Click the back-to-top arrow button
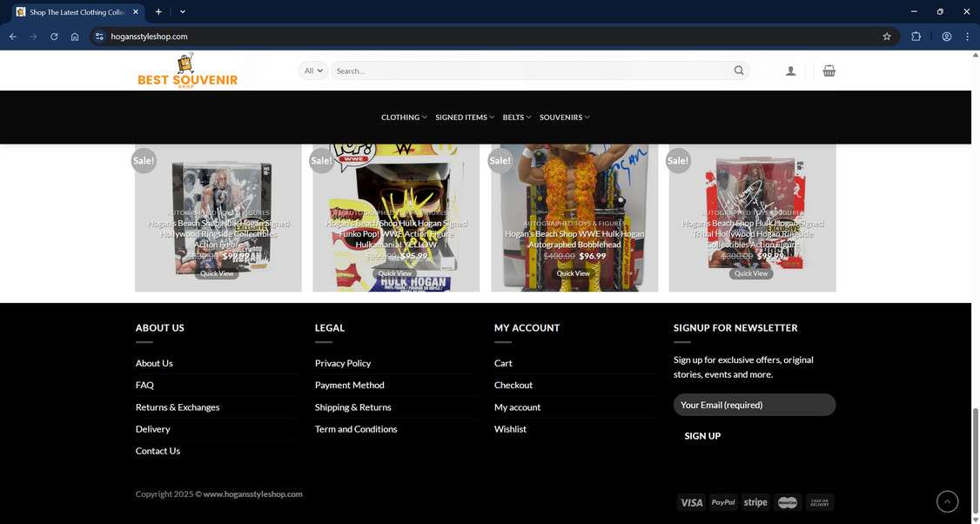Viewport: 980px width, 524px height. coord(947,500)
